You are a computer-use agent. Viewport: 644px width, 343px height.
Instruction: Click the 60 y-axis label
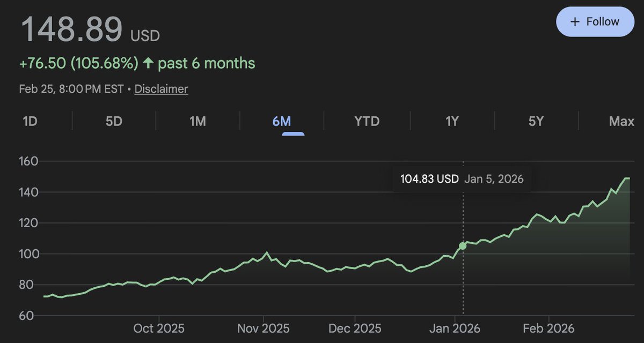(x=27, y=316)
